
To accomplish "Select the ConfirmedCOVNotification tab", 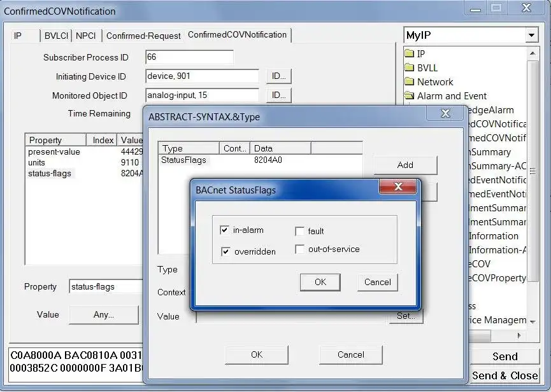I will [x=237, y=35].
